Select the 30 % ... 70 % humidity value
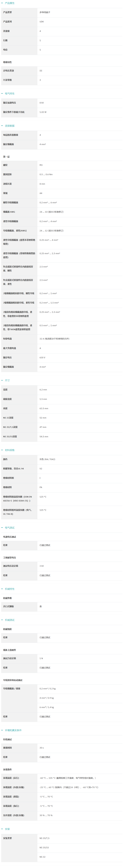This screenshot has width=123, height=868. 46,815
